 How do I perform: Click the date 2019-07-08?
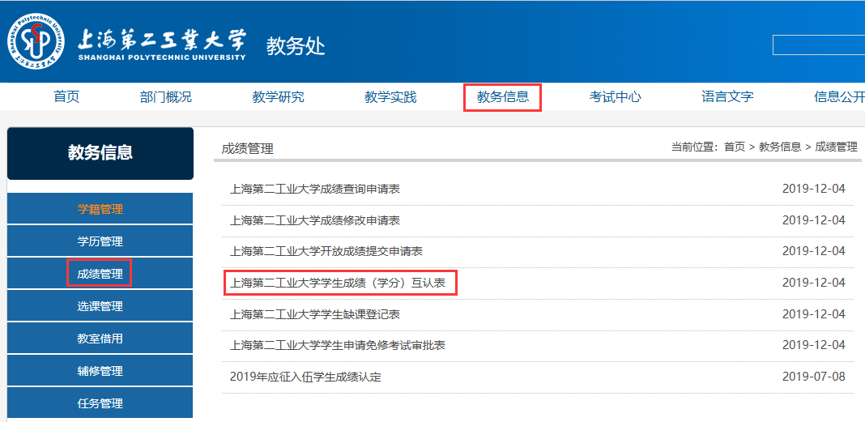814,377
